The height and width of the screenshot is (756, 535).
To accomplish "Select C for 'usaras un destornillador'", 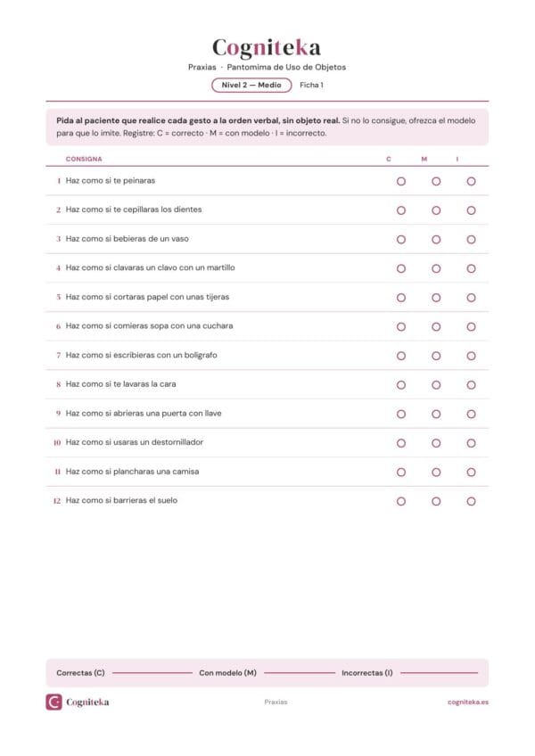I will coord(401,443).
